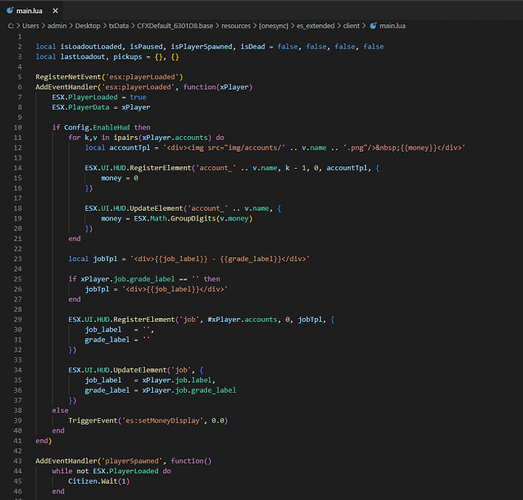Click the 'client' breadcrumb segment
This screenshot has width=523, height=500.
tap(352, 26)
